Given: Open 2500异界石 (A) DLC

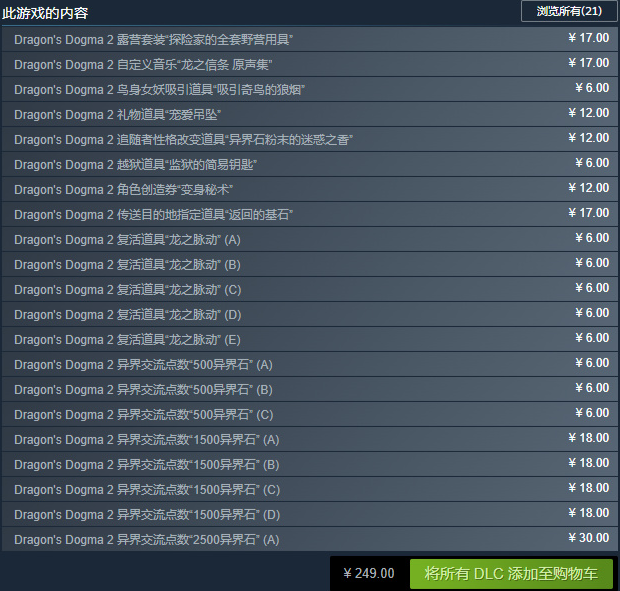Looking at the screenshot, I should point(310,539).
